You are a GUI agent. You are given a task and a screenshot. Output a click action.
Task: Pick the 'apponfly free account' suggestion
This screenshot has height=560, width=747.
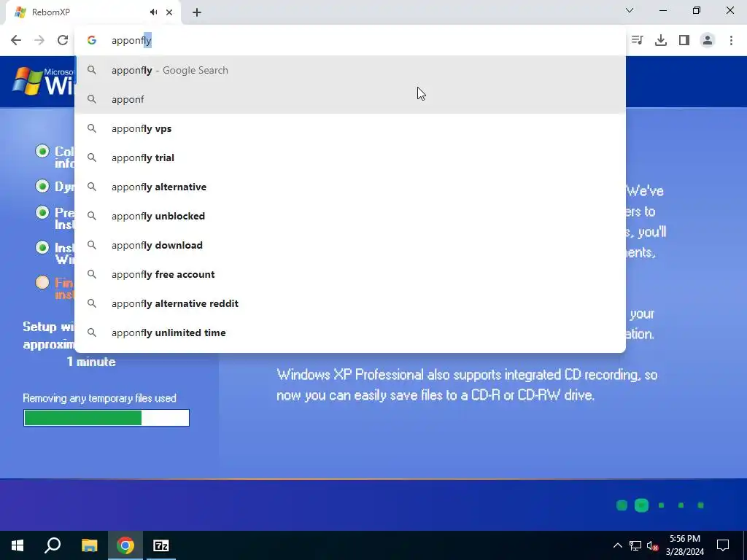[x=350, y=274]
